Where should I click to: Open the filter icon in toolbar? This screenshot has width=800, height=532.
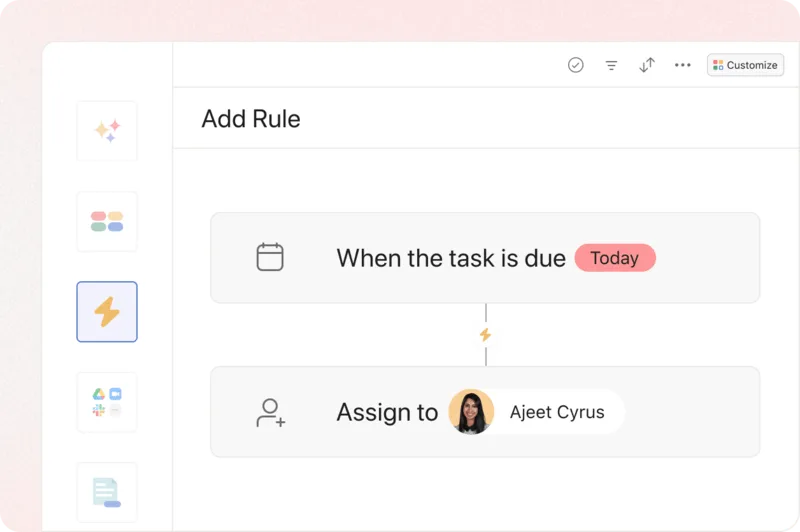tap(611, 65)
